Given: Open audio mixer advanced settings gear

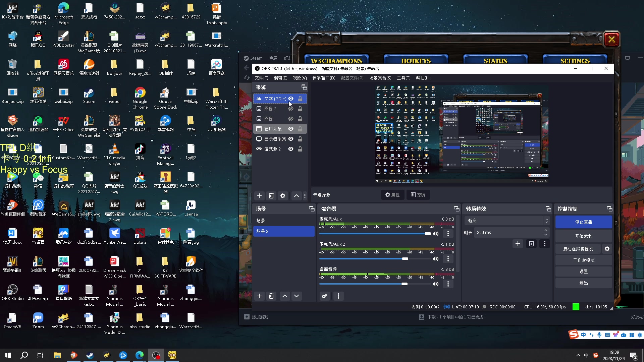Looking at the screenshot, I should (324, 296).
